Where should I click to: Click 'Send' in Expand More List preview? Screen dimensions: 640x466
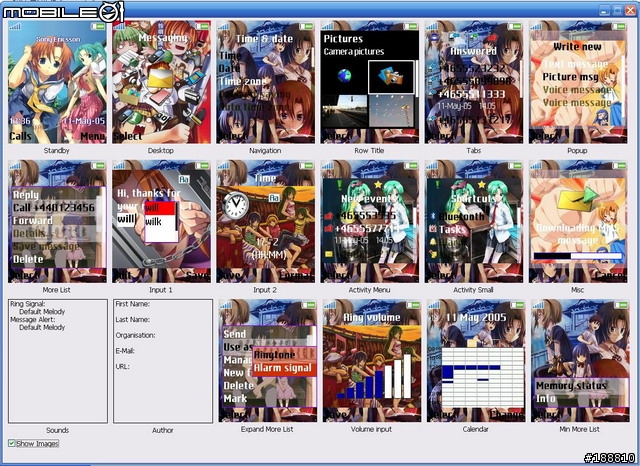pyautogui.click(x=235, y=334)
